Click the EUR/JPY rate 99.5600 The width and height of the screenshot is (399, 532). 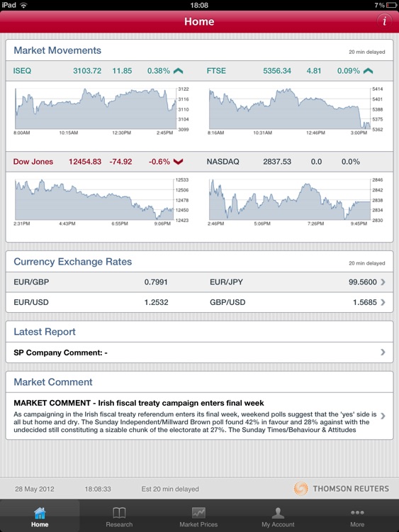[362, 282]
